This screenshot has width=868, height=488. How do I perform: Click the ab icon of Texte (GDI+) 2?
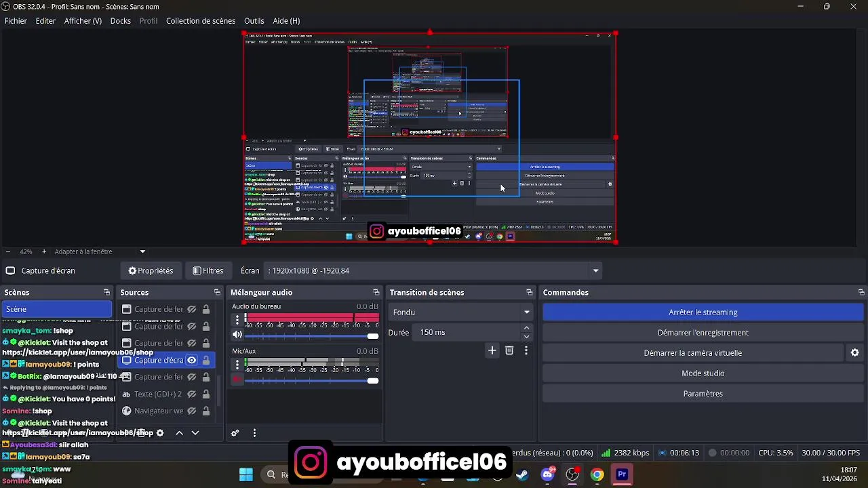click(126, 394)
